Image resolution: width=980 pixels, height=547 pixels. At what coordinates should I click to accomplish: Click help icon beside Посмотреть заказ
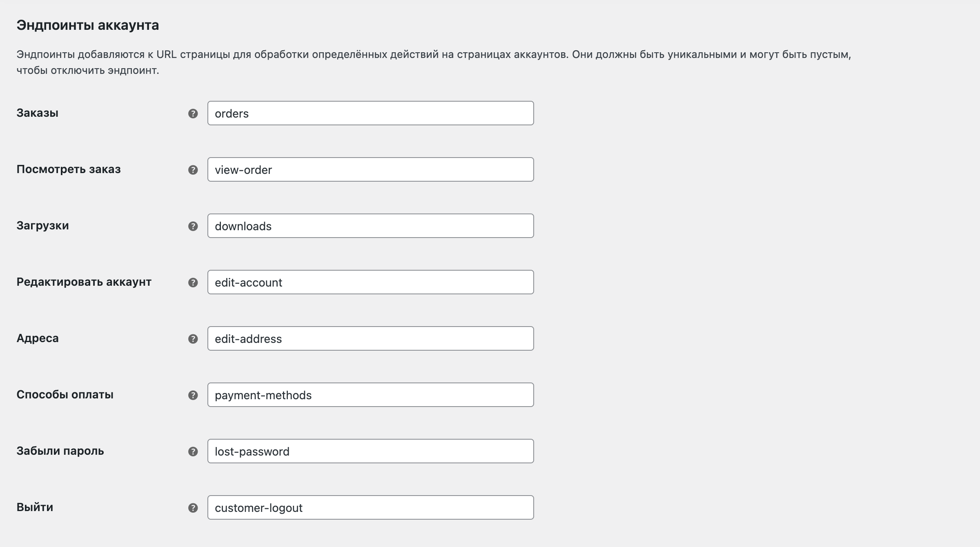point(193,170)
